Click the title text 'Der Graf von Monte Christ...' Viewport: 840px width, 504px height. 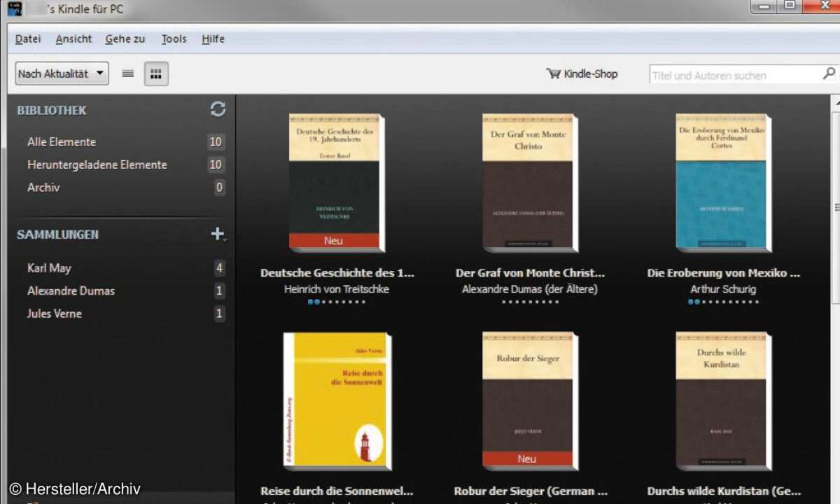click(530, 273)
